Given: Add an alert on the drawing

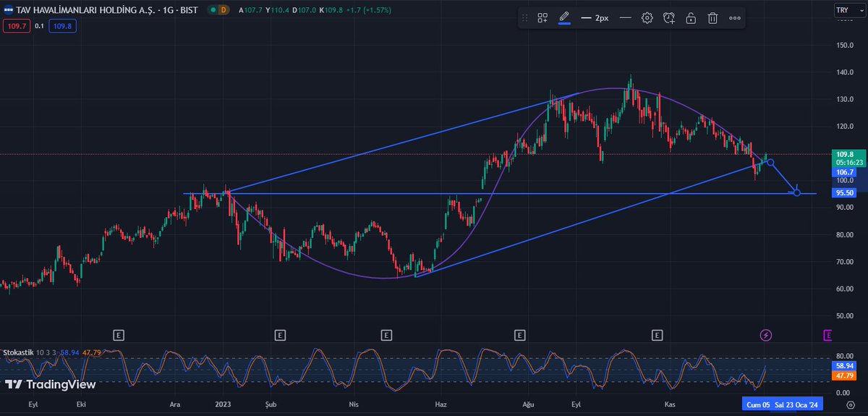Looking at the screenshot, I should coord(669,18).
